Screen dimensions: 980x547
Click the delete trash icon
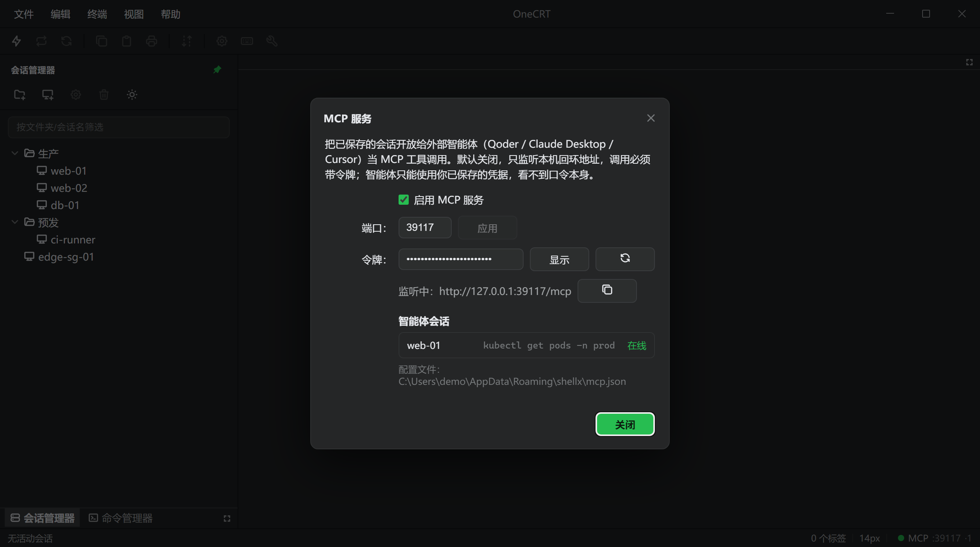click(104, 95)
